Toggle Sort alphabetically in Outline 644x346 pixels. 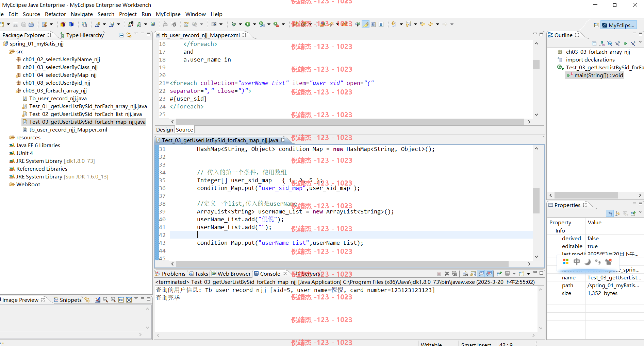coord(602,44)
